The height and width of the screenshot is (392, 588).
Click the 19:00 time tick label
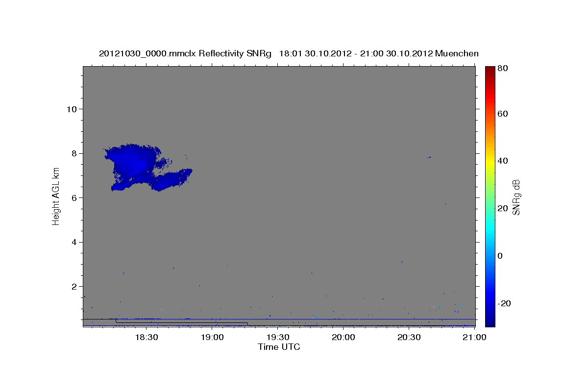(x=212, y=338)
